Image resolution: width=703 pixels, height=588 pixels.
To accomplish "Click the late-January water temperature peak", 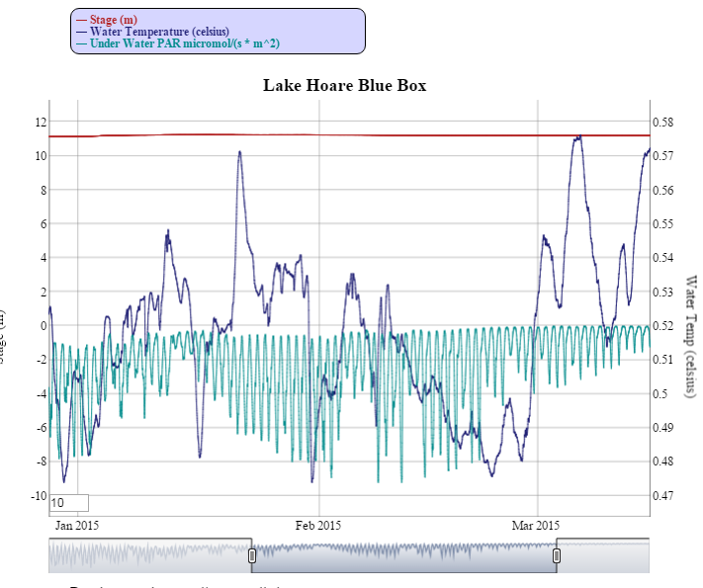I will [239, 152].
